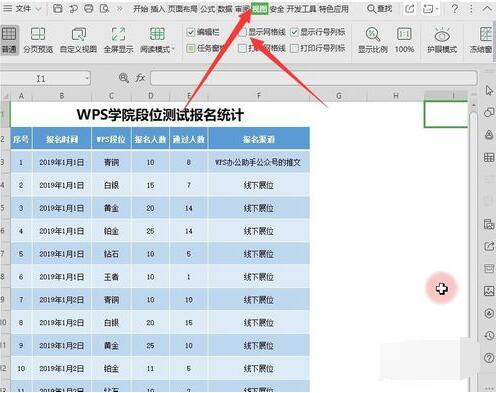
Task: Enable Show Gridlines (显示网格线) checkbox
Action: point(243,32)
